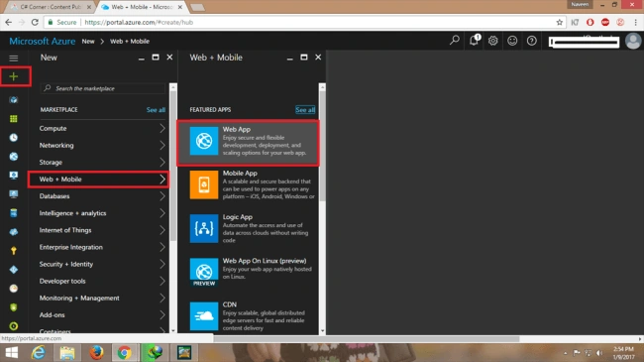Click See all beside Featured Apps

coord(305,110)
